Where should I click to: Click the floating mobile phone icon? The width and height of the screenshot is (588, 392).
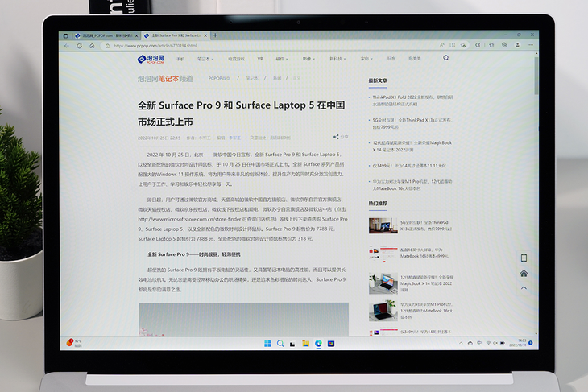[x=524, y=258]
